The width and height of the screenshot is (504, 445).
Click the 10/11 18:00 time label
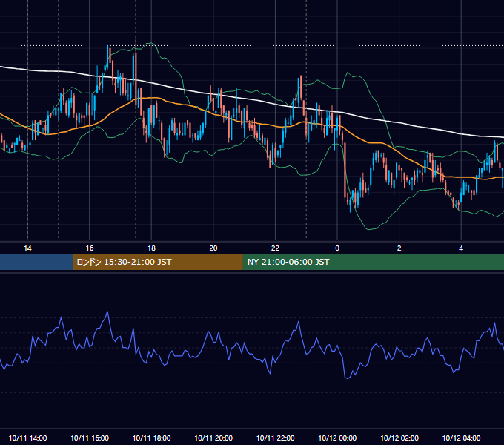[x=151, y=438]
